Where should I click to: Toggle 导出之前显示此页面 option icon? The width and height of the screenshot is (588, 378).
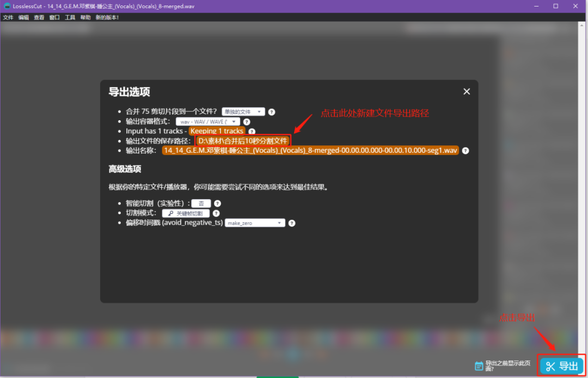479,366
